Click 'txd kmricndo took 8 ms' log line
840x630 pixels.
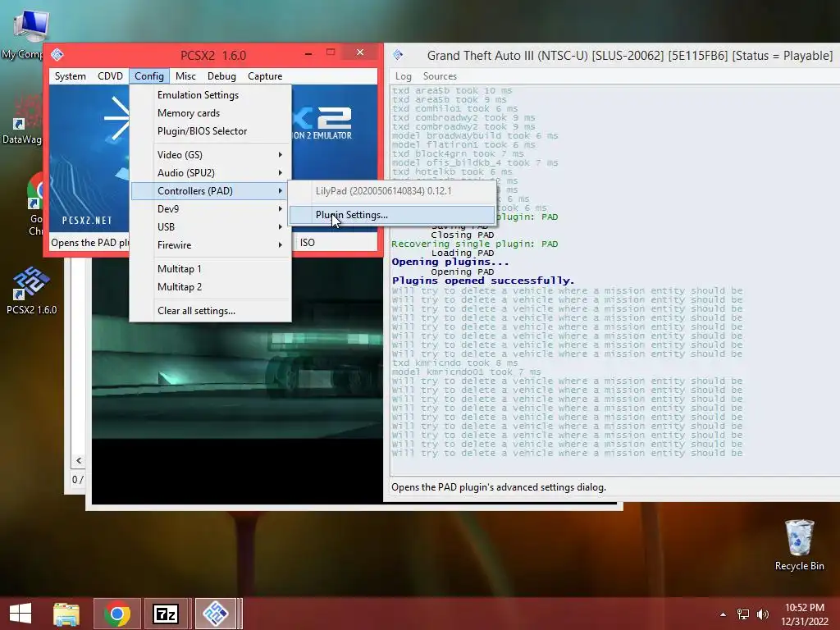[x=454, y=363]
